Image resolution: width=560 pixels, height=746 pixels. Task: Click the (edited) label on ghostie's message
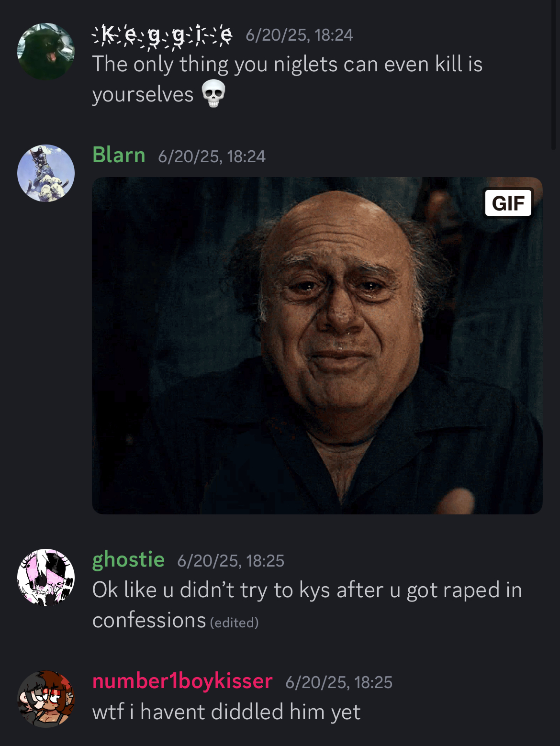235,623
